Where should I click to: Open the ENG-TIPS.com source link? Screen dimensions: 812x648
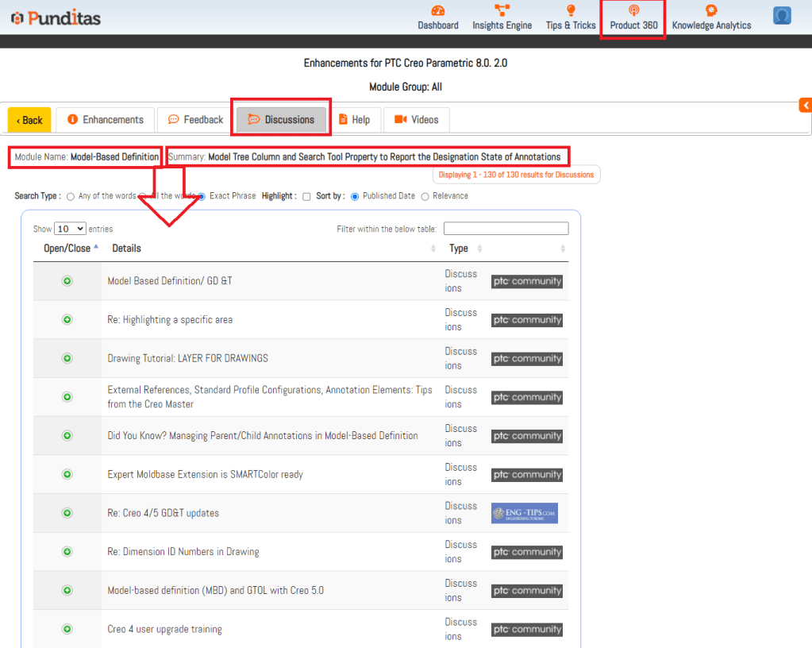524,513
